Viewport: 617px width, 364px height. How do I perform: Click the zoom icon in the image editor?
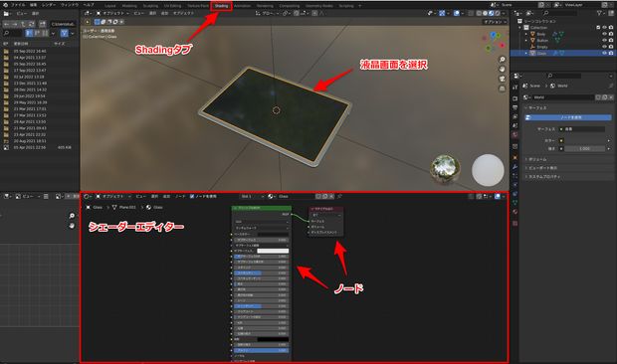tap(72, 216)
